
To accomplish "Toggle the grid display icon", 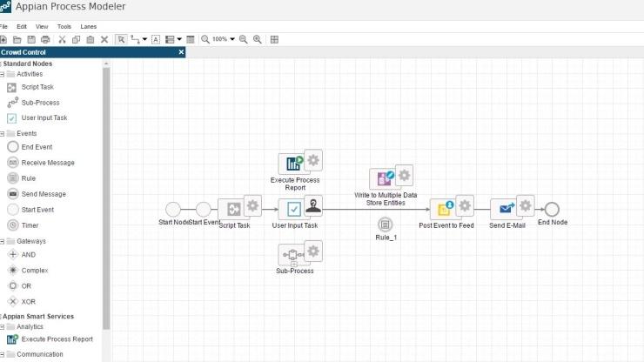I will click(x=274, y=39).
